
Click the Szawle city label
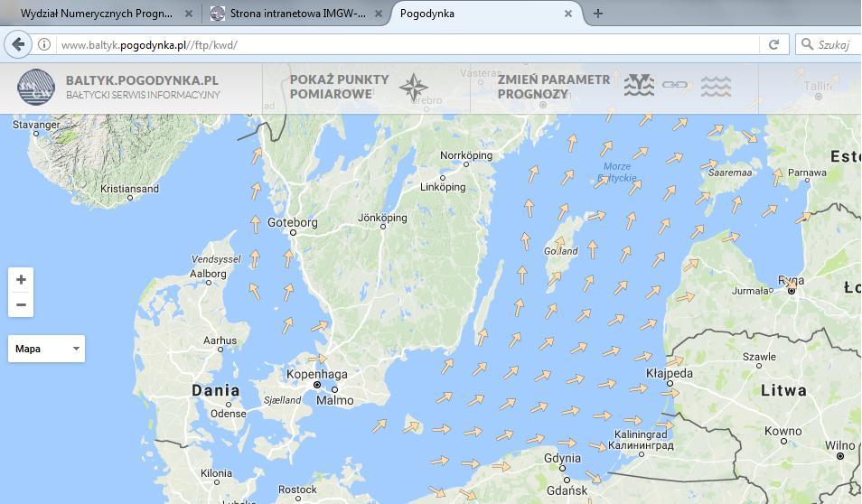tap(759, 356)
